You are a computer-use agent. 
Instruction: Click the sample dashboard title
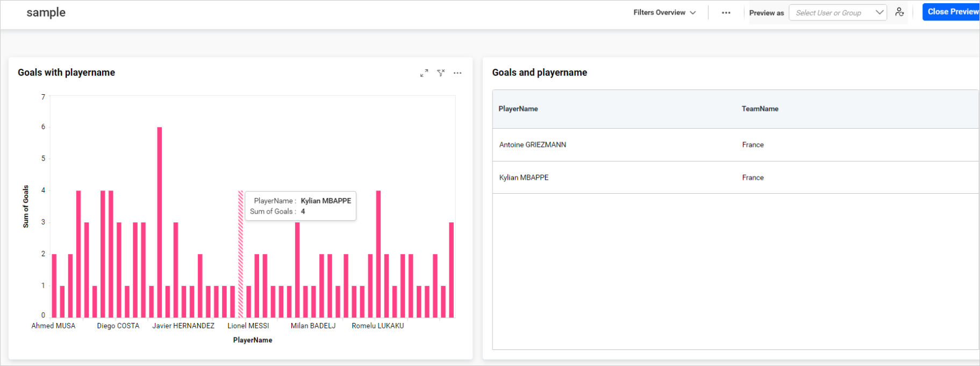click(46, 13)
